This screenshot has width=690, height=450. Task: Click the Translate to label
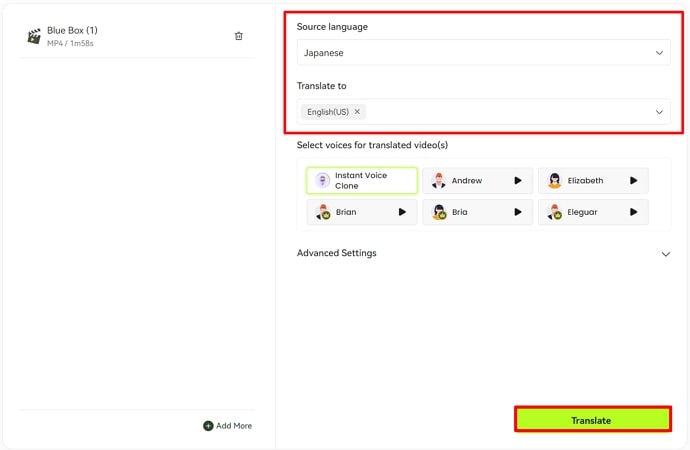(322, 86)
